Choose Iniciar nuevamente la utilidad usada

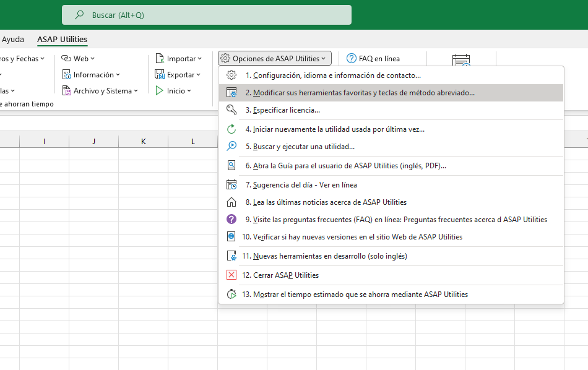pos(391,129)
